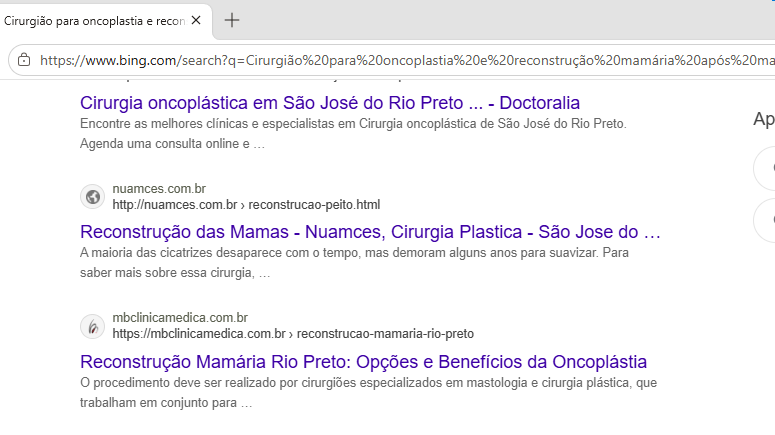Image resolution: width=775 pixels, height=435 pixels.
Task: Click nuamces reconstrucao-peito.html URL
Action: [x=246, y=205]
